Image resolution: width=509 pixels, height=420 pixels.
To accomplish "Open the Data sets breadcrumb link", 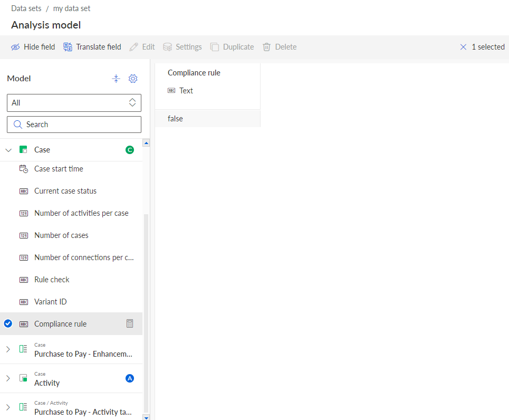I will point(26,8).
